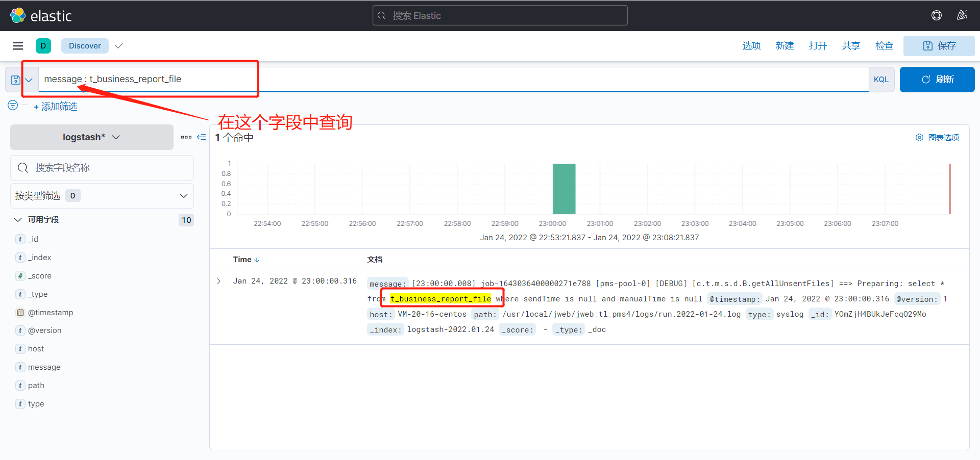Click the saved query disk icon
Image resolution: width=980 pixels, height=460 pixels.
pos(16,80)
